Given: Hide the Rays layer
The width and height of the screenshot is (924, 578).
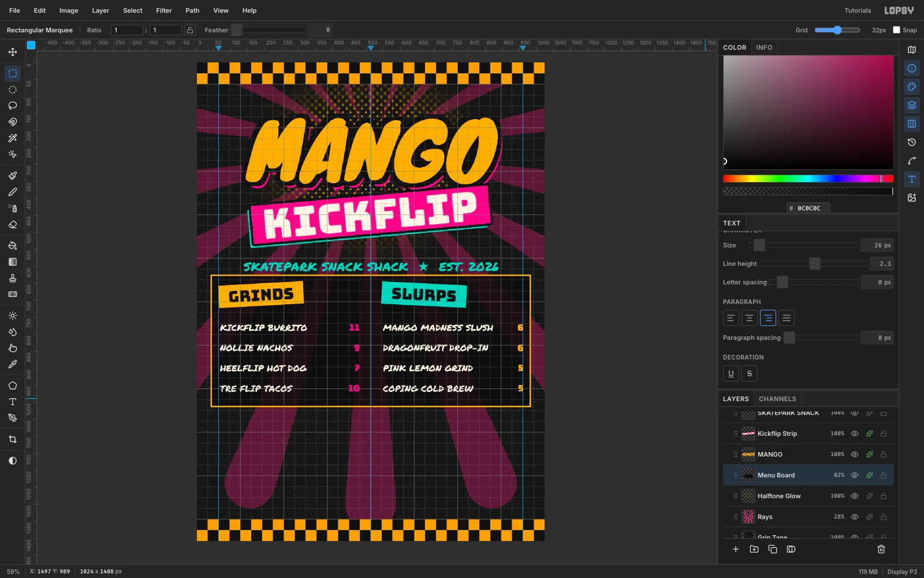Looking at the screenshot, I should (x=855, y=517).
